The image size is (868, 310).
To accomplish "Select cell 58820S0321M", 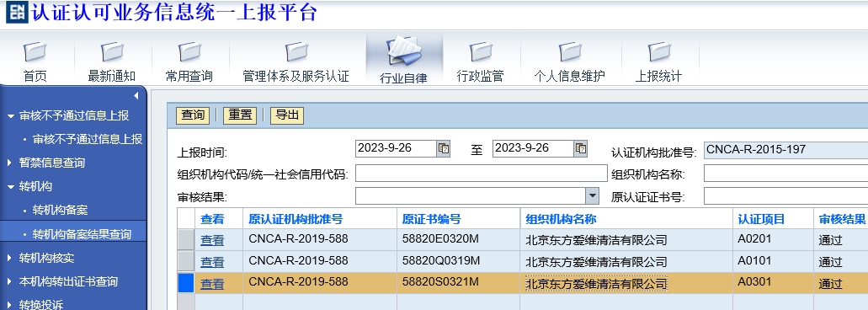I will (458, 283).
